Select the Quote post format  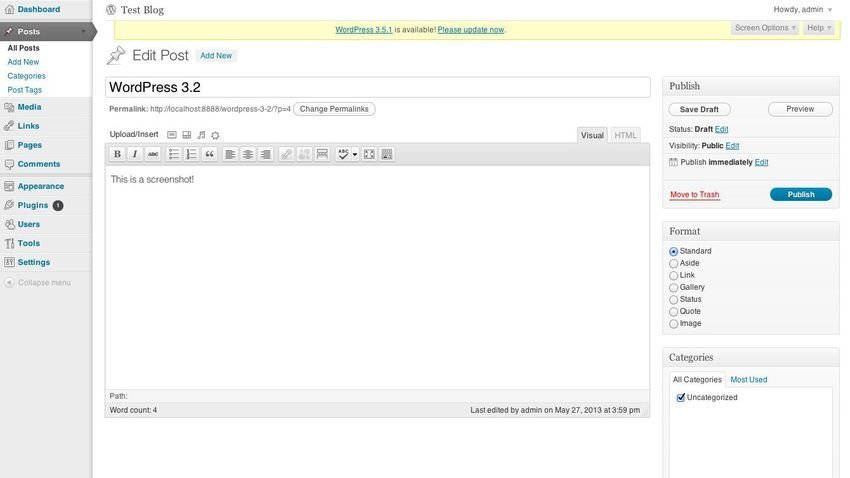pos(673,312)
